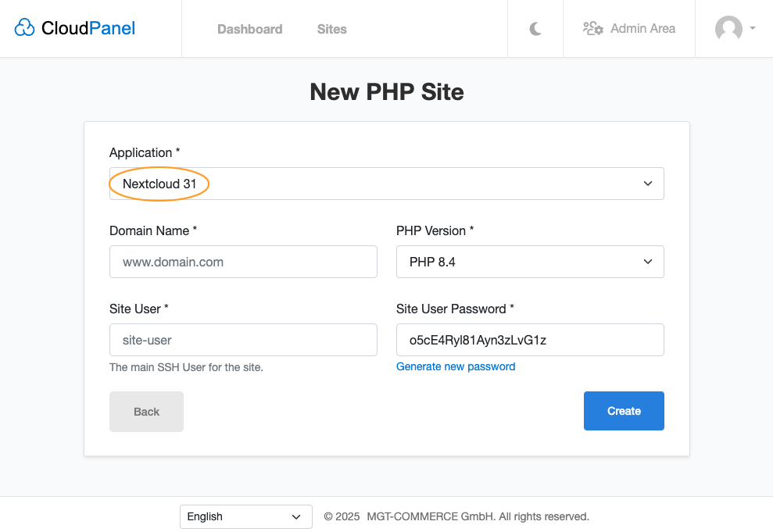Image resolution: width=773 pixels, height=532 pixels.
Task: Open the Sites navigation menu
Action: point(331,29)
